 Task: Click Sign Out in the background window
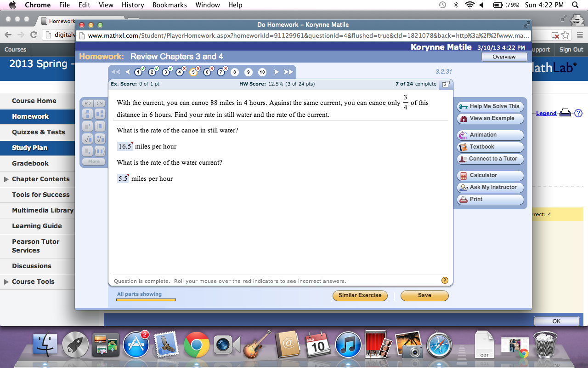tap(571, 50)
